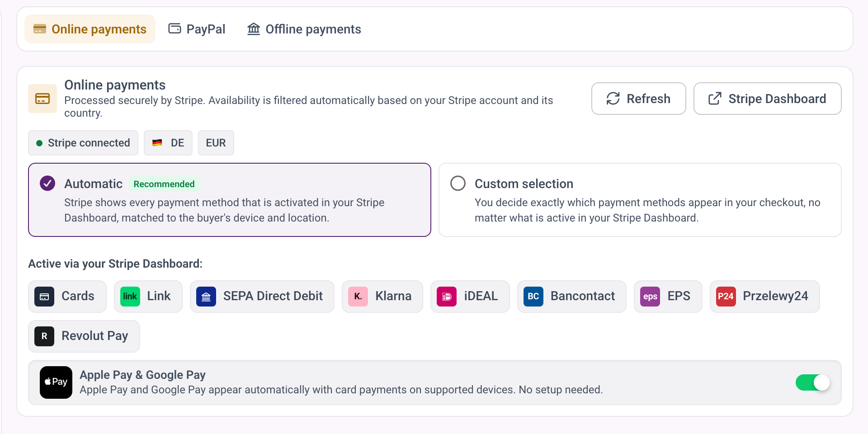Click the pink Klarna K icon
Image resolution: width=868 pixels, height=434 pixels.
click(x=358, y=297)
